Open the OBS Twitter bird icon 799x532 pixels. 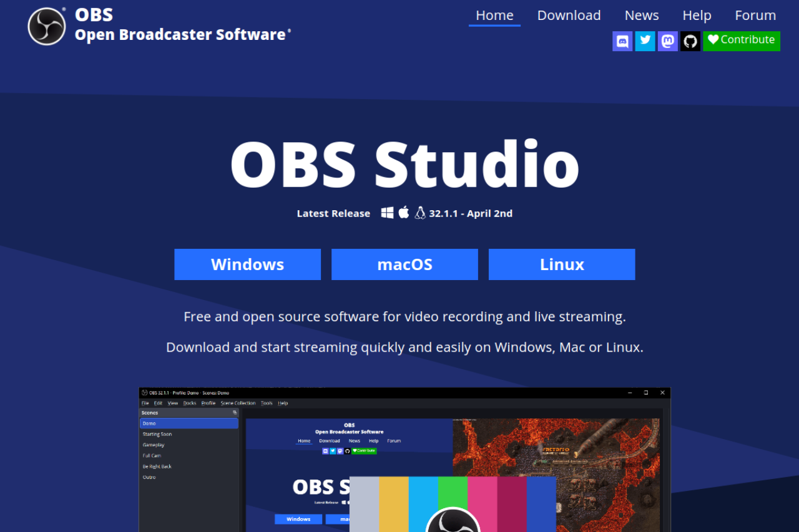click(x=645, y=41)
